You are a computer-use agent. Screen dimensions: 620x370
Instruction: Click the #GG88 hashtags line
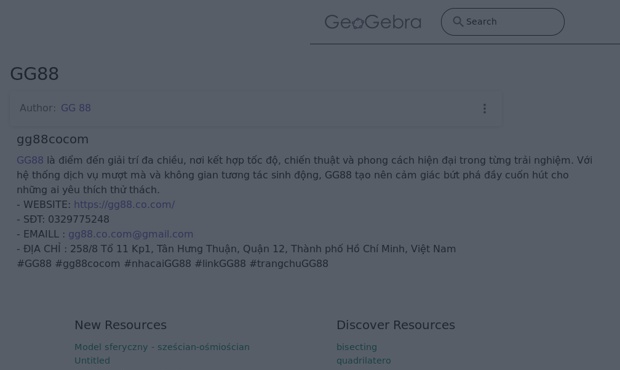[172, 264]
